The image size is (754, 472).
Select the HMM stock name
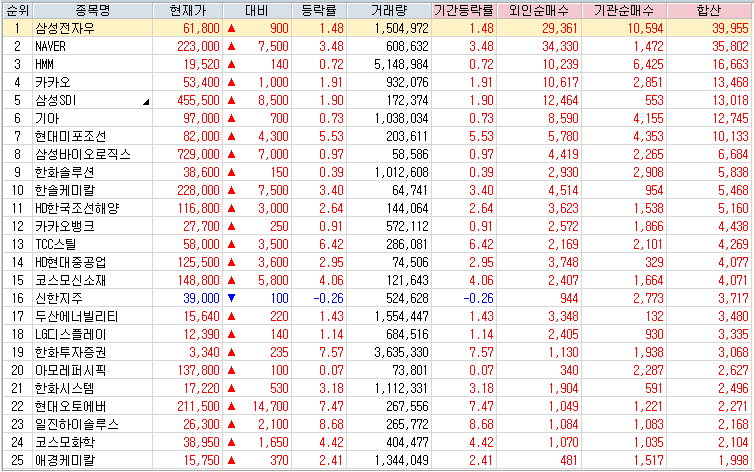pyautogui.click(x=44, y=64)
